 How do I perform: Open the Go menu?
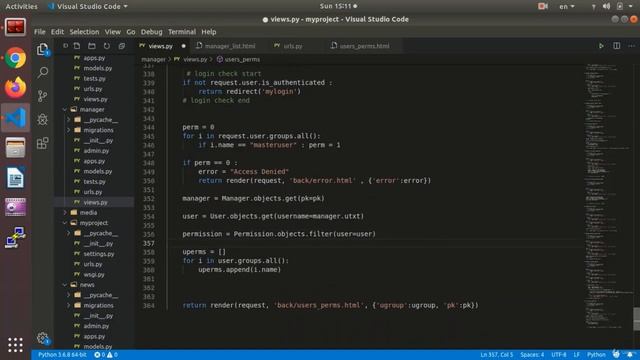click(131, 32)
